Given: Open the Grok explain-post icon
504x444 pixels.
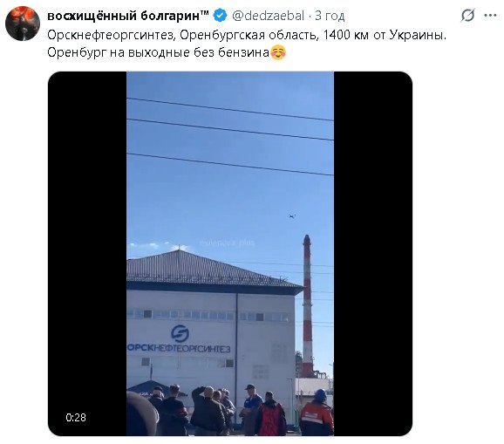Looking at the screenshot, I should click(467, 15).
